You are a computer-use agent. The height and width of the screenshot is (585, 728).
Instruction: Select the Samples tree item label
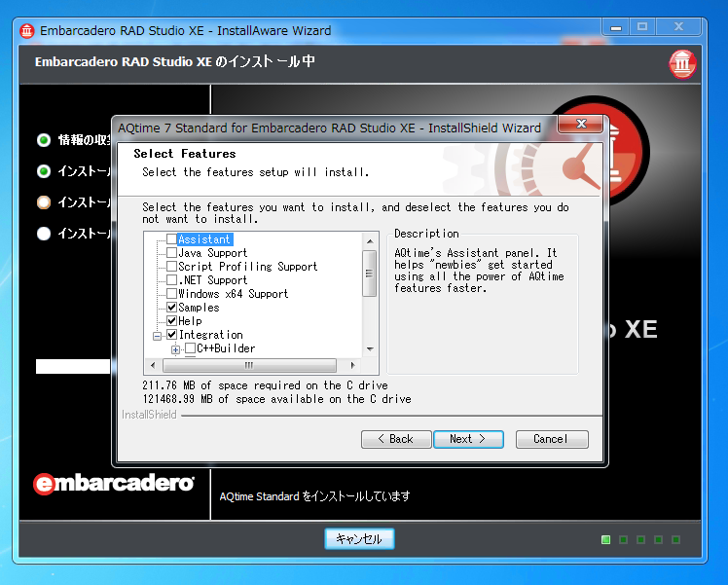point(199,308)
